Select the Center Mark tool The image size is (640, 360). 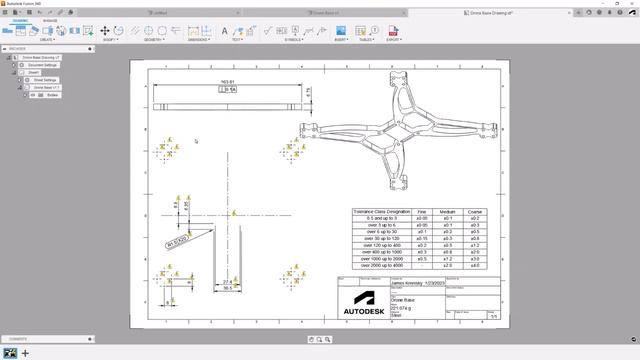pyautogui.click(x=149, y=31)
